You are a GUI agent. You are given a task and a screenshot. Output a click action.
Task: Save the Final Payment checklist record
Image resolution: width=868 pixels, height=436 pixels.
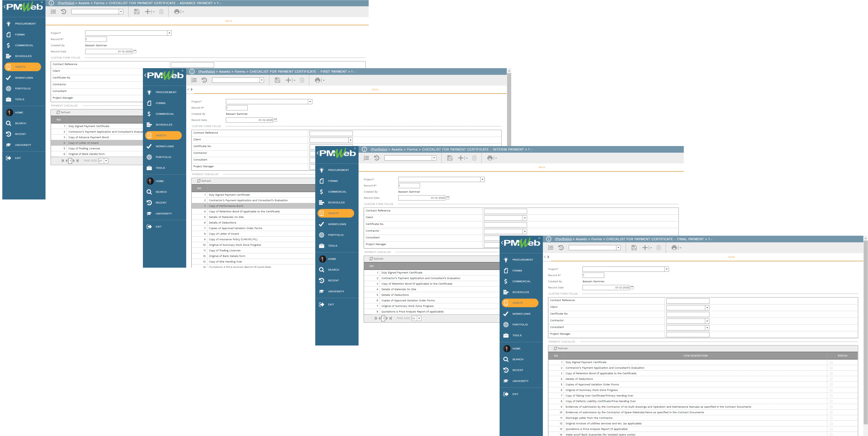634,248
